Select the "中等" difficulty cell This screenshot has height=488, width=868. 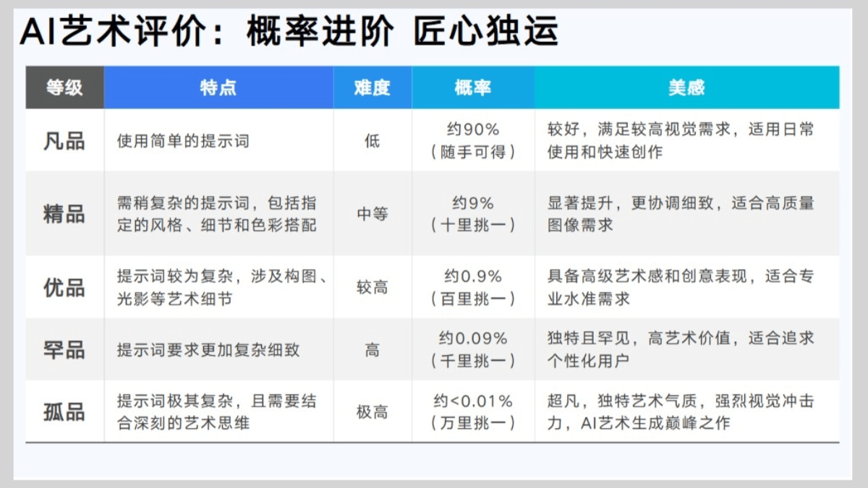point(372,214)
